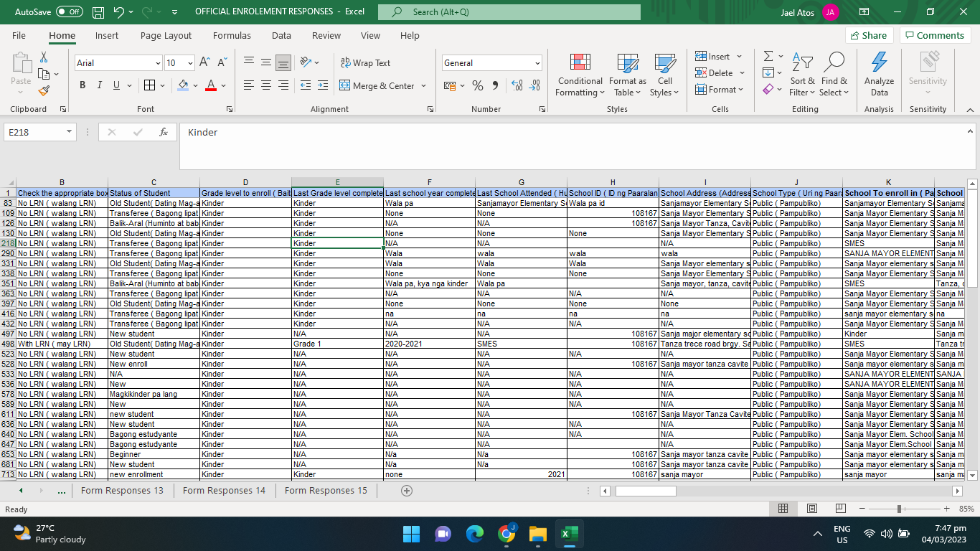Insert function using fx button
This screenshot has height=551, width=980.
click(164, 132)
